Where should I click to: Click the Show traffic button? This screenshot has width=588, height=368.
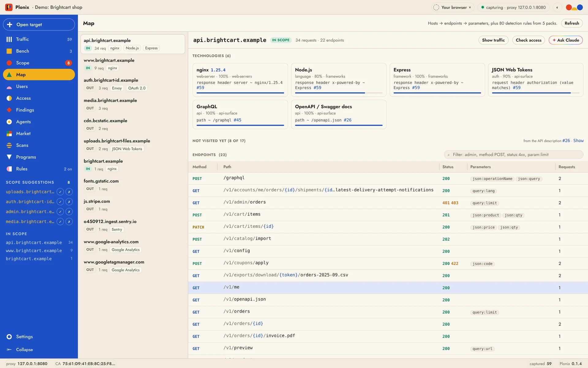493,40
